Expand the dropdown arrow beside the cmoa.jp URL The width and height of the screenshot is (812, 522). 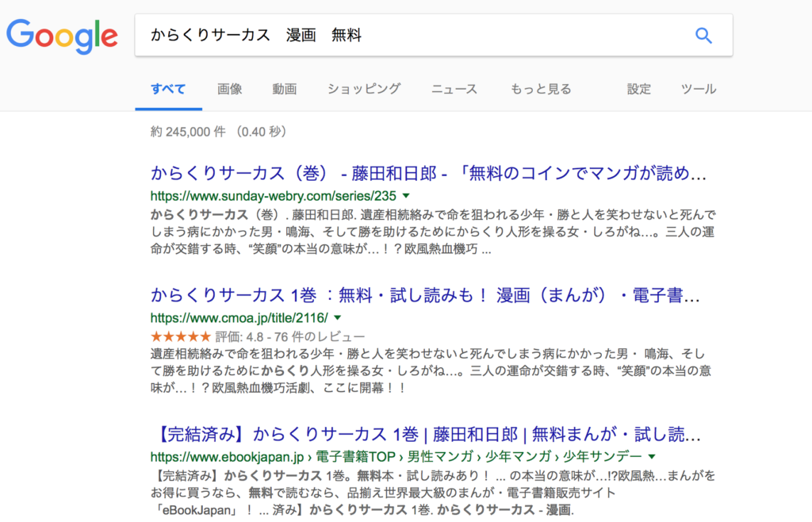(x=338, y=317)
